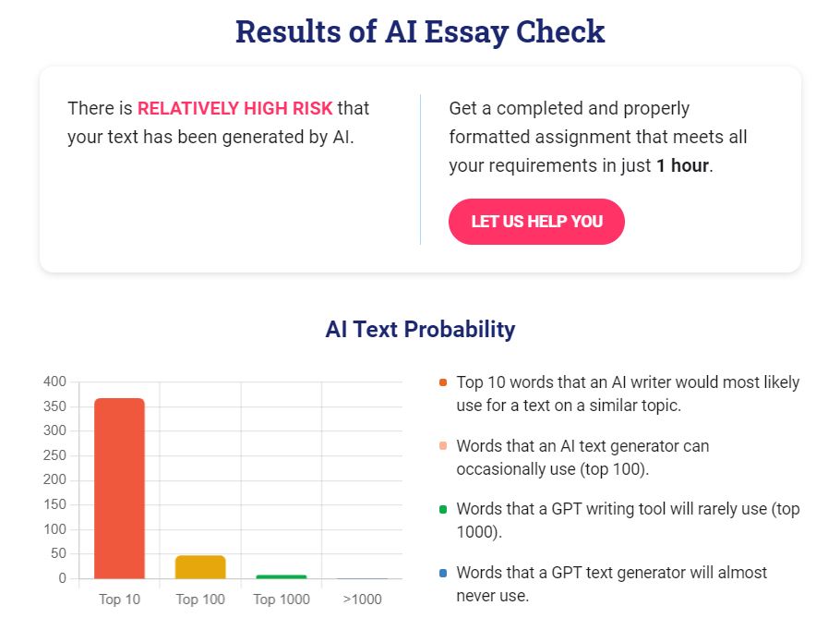
Task: Select the yellow Top 100 bar in the chart
Action: [200, 565]
